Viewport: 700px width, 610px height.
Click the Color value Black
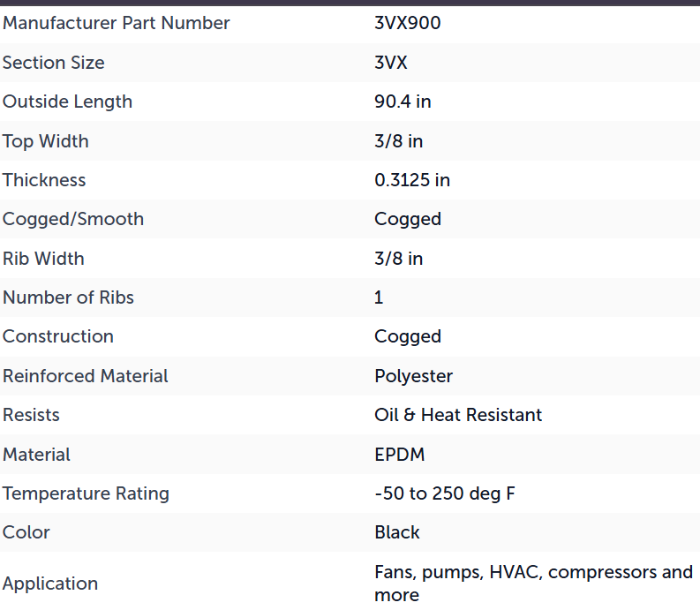click(x=397, y=532)
